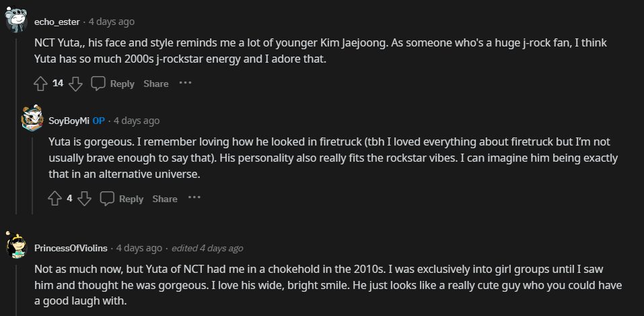Viewport: 644px width, 316px height.
Task: Open SoyBoyMi's avatar image
Action: point(32,120)
